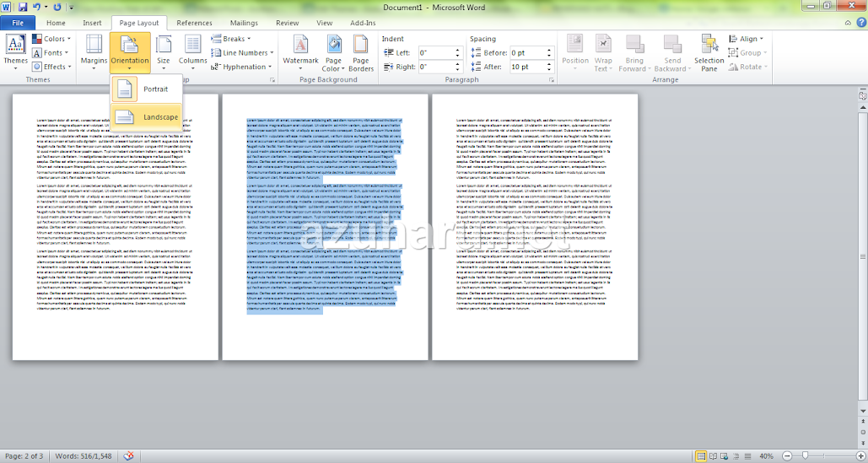This screenshot has height=463, width=868.
Task: Click the Words: 516/1,548 count
Action: tap(83, 456)
